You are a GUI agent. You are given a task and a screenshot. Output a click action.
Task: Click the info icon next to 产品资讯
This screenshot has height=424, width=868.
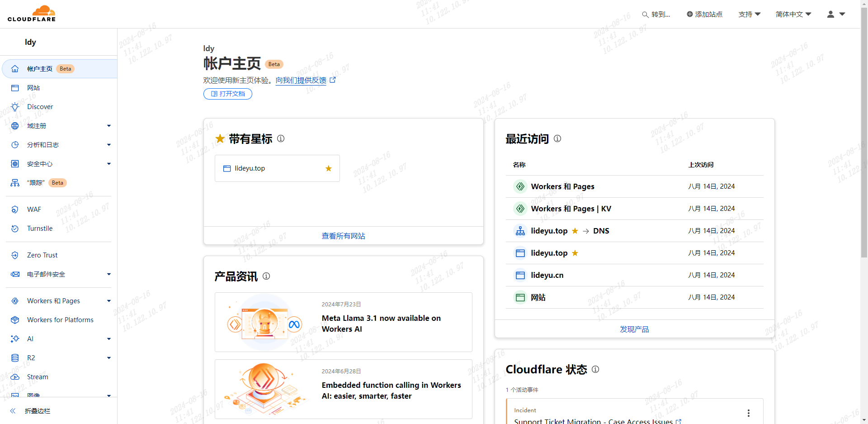click(x=266, y=276)
